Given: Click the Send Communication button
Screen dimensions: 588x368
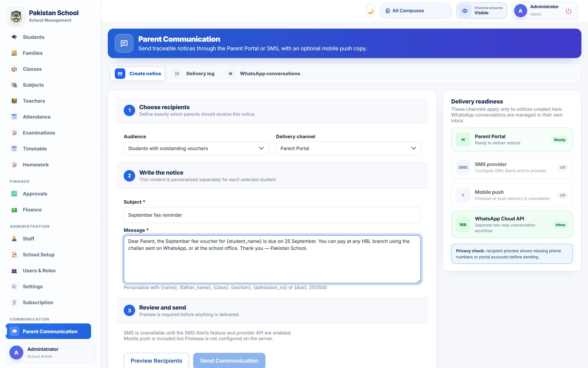Looking at the screenshot, I should 229,360.
